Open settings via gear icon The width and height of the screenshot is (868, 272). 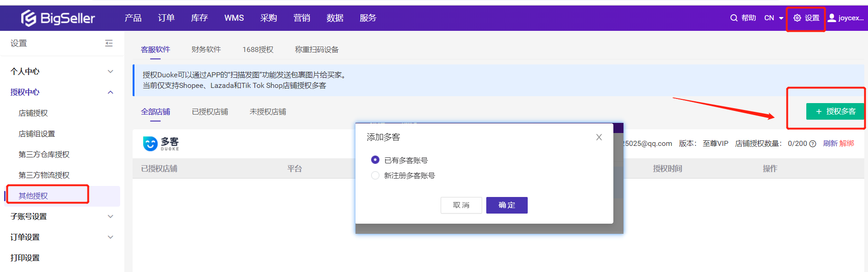[x=797, y=18]
